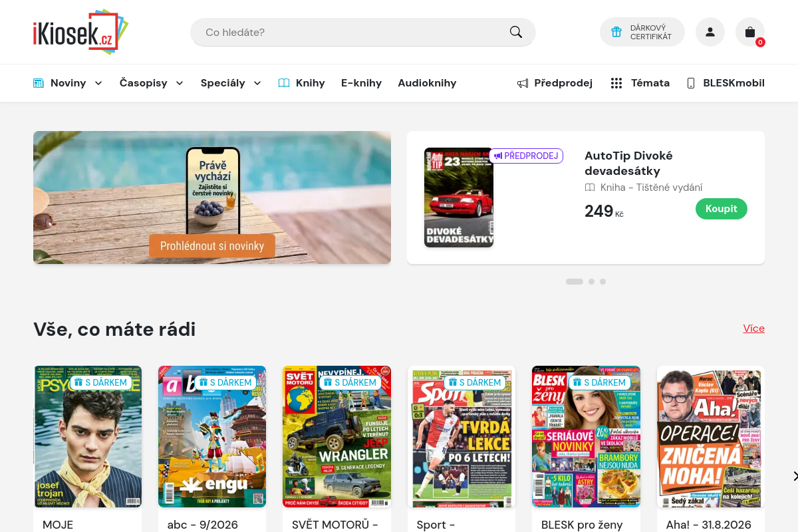Click the next arrow at carousel edge
This screenshot has width=798, height=532.
795,476
